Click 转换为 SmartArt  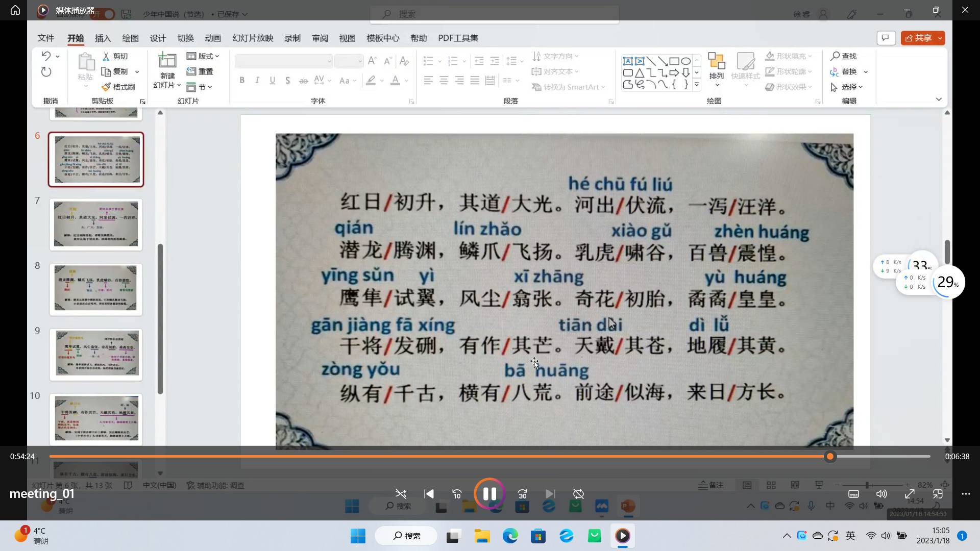tap(569, 87)
